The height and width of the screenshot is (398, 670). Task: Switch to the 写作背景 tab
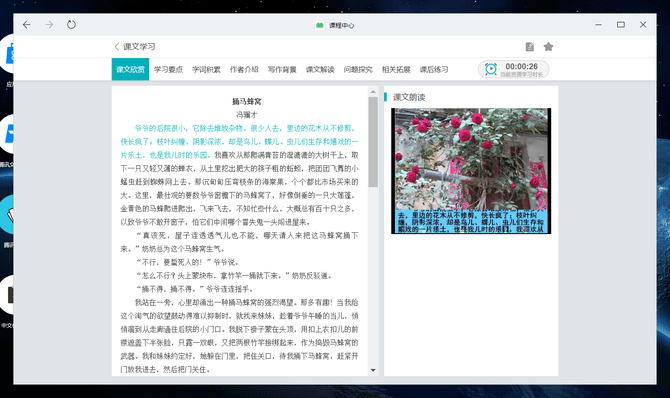282,69
